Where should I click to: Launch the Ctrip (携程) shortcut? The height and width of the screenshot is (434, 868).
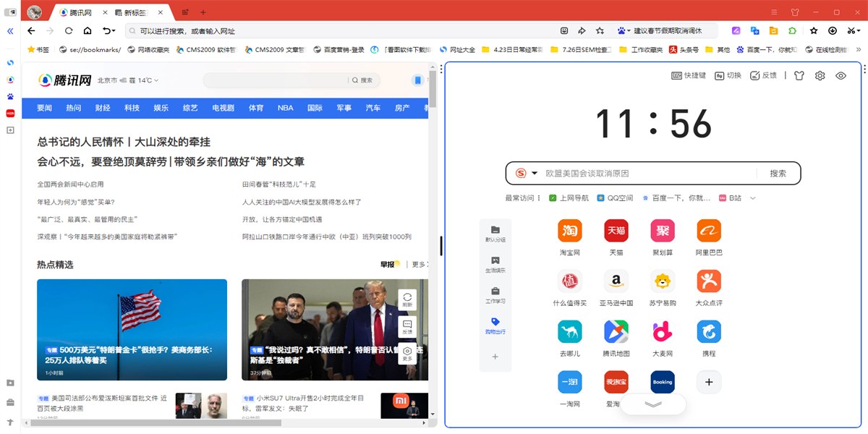708,332
